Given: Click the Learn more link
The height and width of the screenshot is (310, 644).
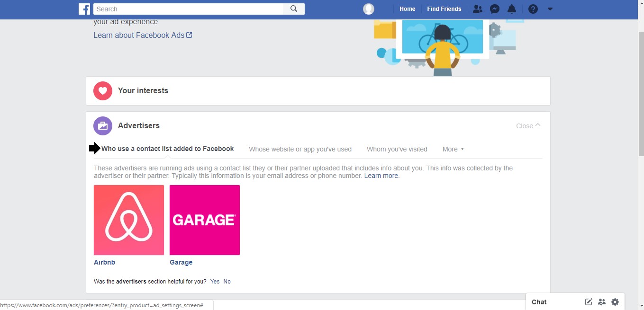Looking at the screenshot, I should [x=382, y=176].
